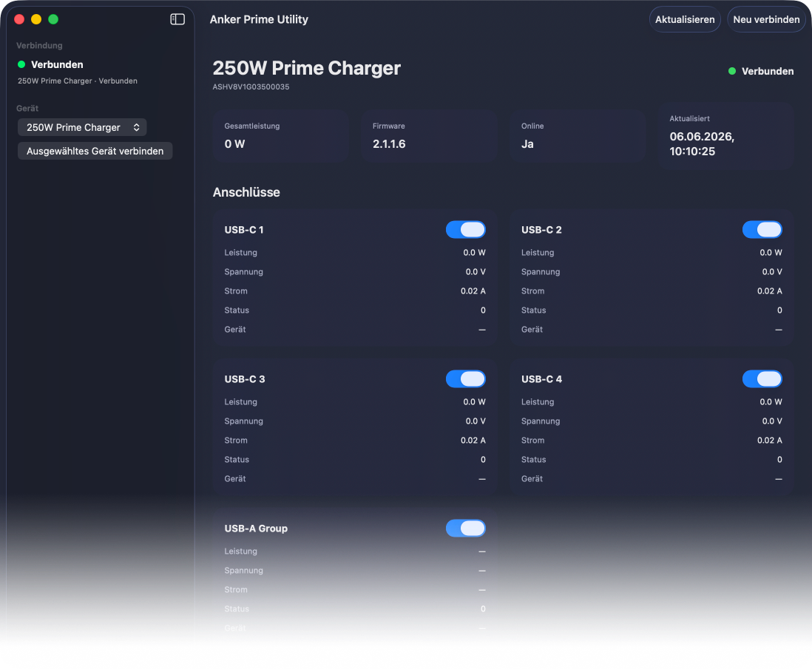The width and height of the screenshot is (812, 669).
Task: Click the USB-C 1 Strom 0.02 A value
Action: coord(473,291)
